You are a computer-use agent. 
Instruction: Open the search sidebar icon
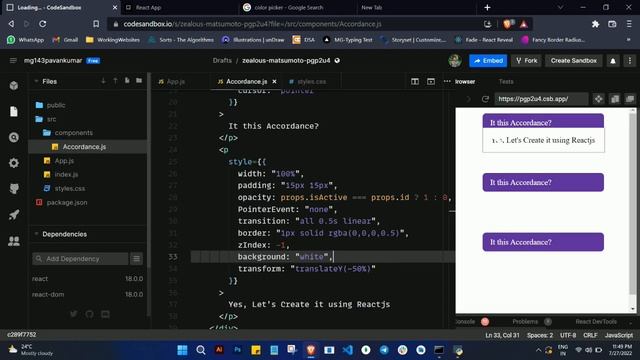(14, 137)
